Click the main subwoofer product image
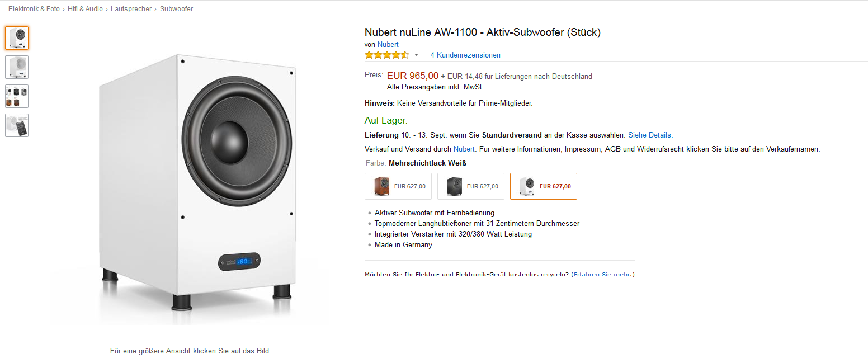Image resolution: width=868 pixels, height=363 pixels. 197,185
